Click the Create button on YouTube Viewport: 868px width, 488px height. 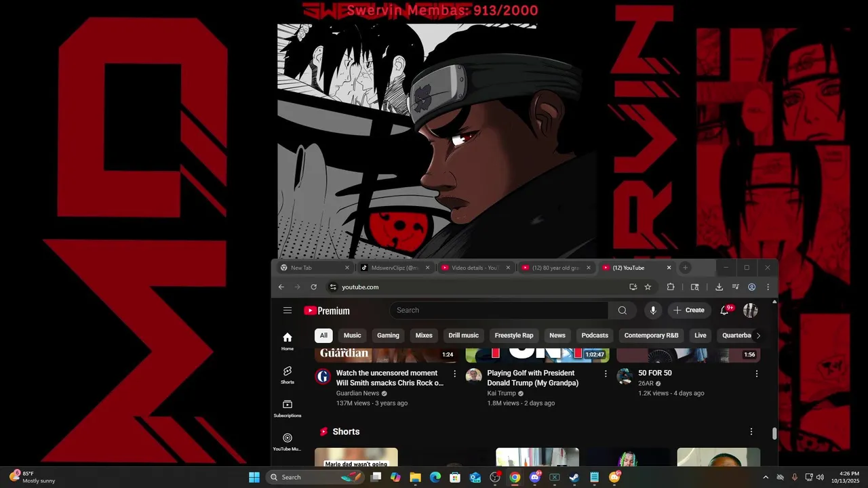click(x=689, y=310)
